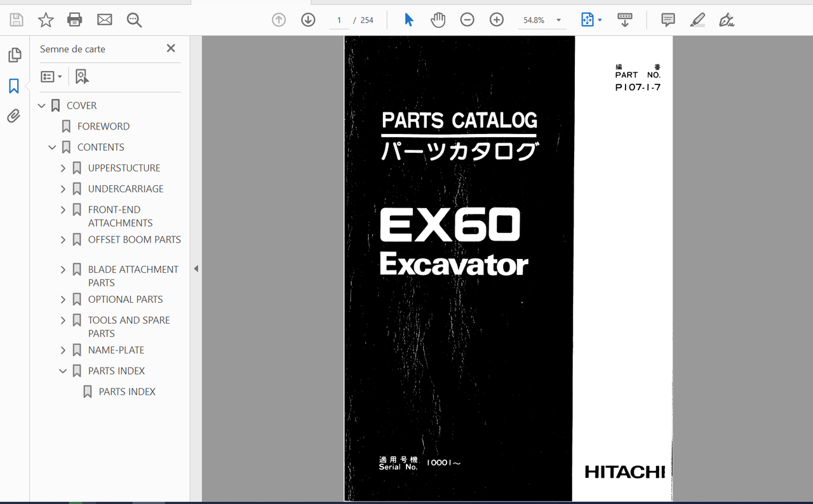The height and width of the screenshot is (504, 813).
Task: Activate the Selection arrow tool
Action: click(x=409, y=20)
